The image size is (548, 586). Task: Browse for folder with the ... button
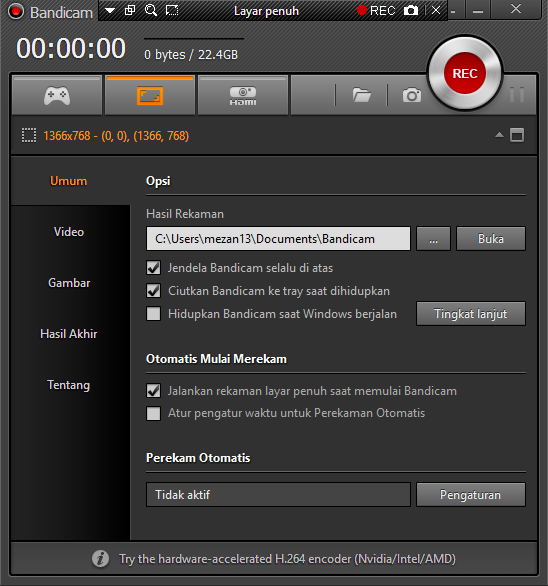click(x=433, y=238)
